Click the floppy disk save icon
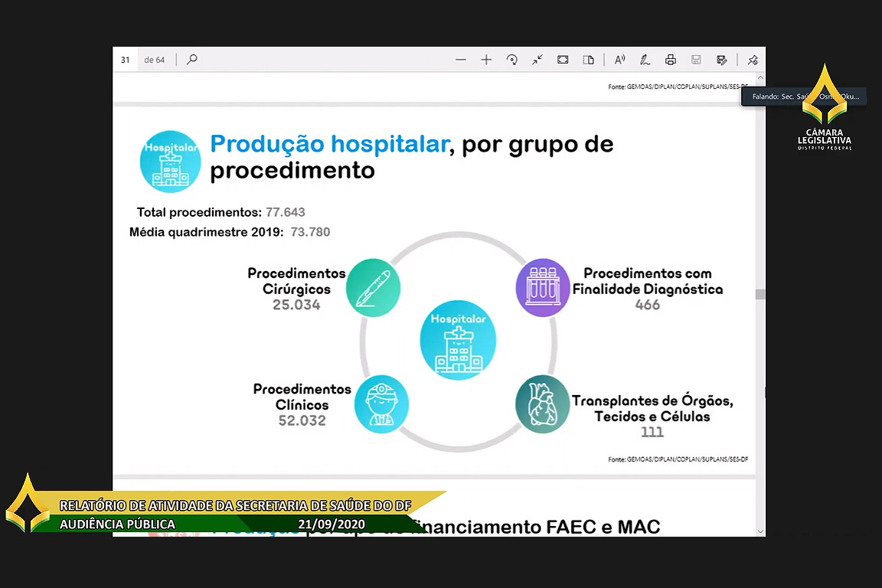The width and height of the screenshot is (882, 588). [696, 60]
